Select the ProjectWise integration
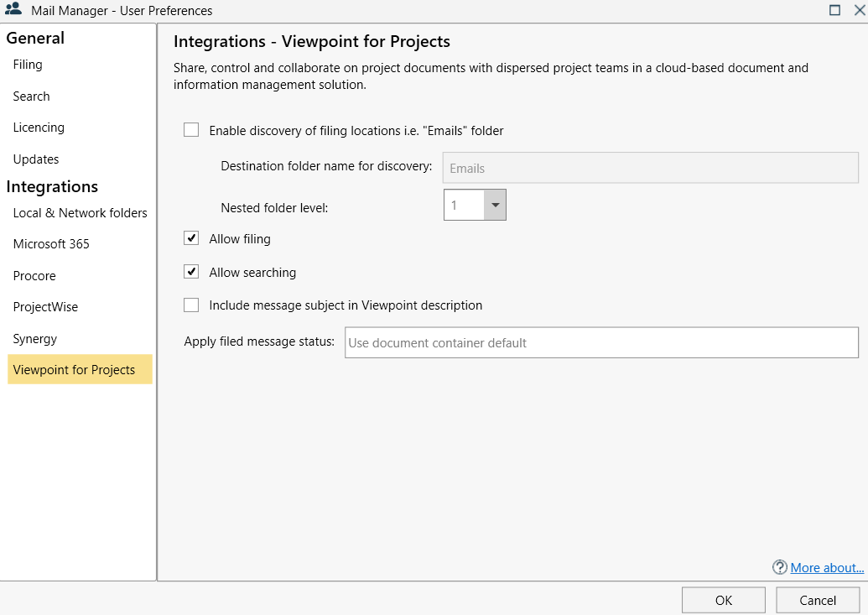This screenshot has height=615, width=868. [45, 306]
